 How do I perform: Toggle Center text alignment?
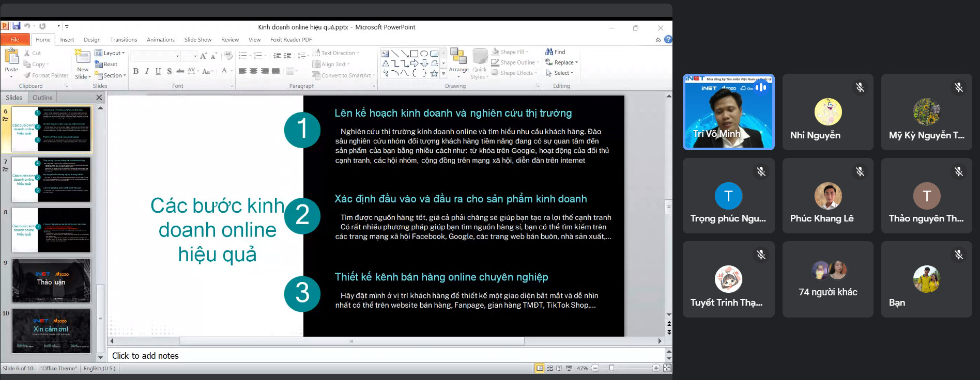(x=253, y=71)
